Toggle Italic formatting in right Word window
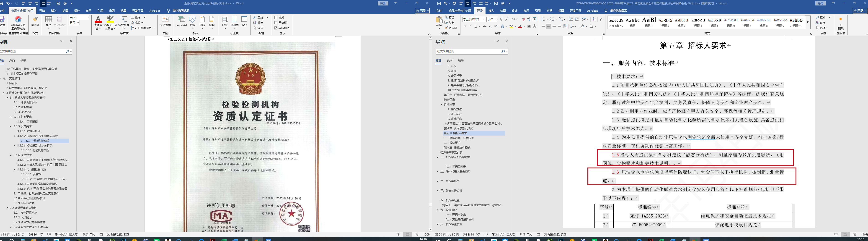This screenshot has height=241, width=868. pos(470,26)
